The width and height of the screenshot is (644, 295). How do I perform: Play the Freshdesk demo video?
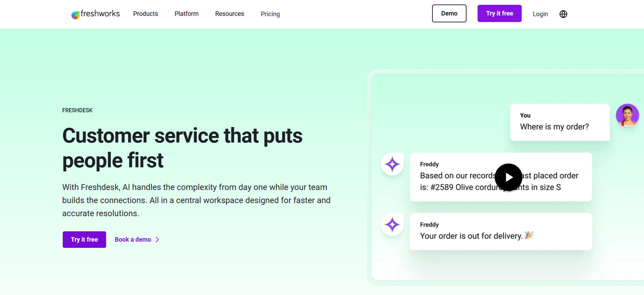[x=509, y=177]
